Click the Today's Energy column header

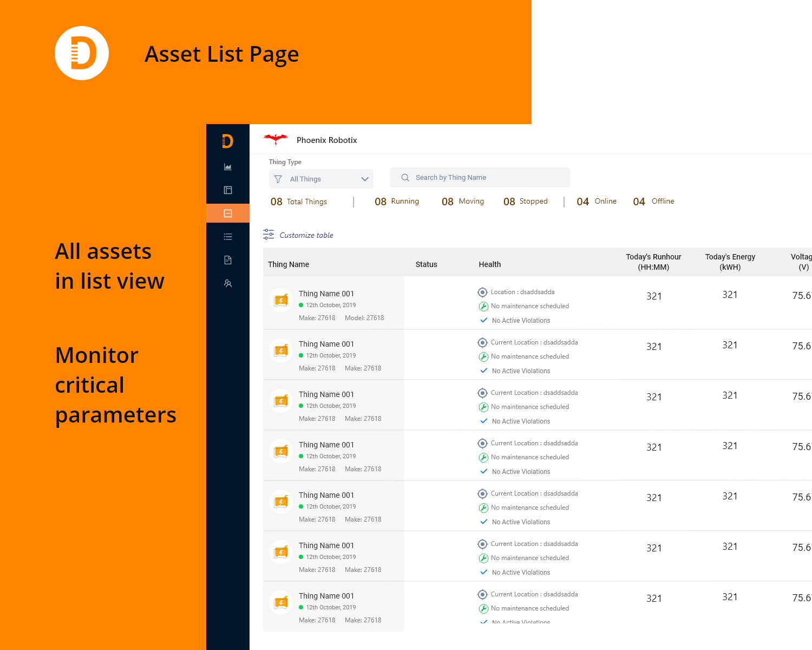tap(730, 262)
